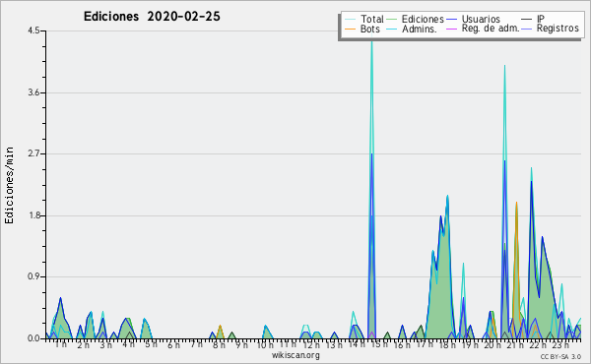Click the '7 h' x-axis label
591x364 pixels.
[x=196, y=344]
